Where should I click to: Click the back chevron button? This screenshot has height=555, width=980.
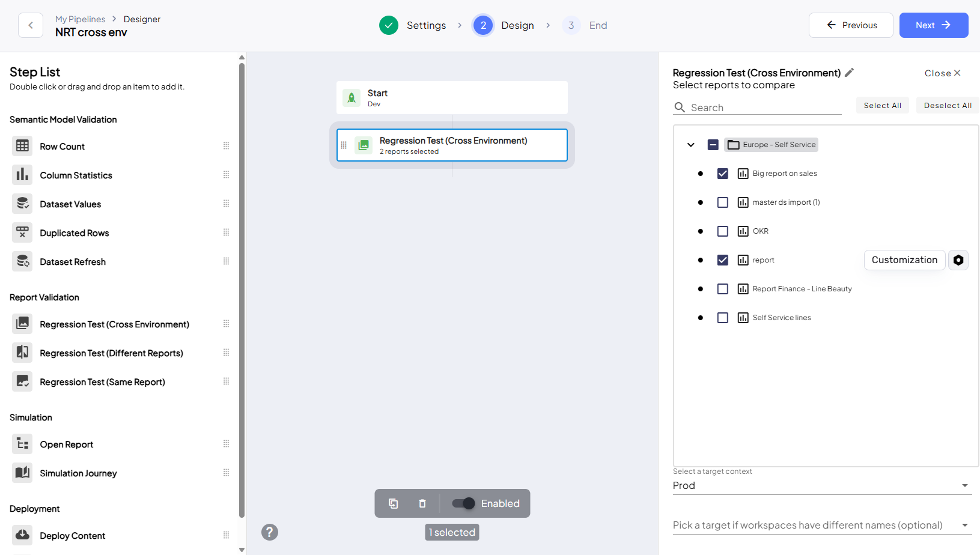pyautogui.click(x=31, y=25)
